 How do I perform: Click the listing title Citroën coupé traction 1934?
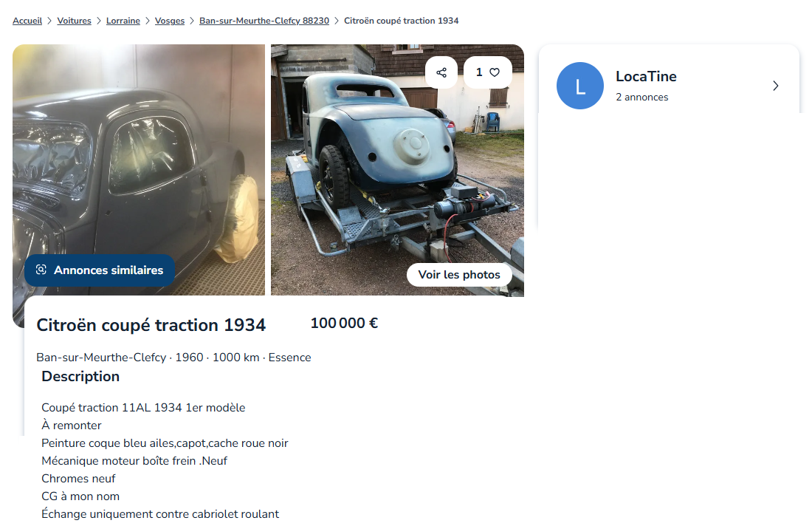point(151,325)
